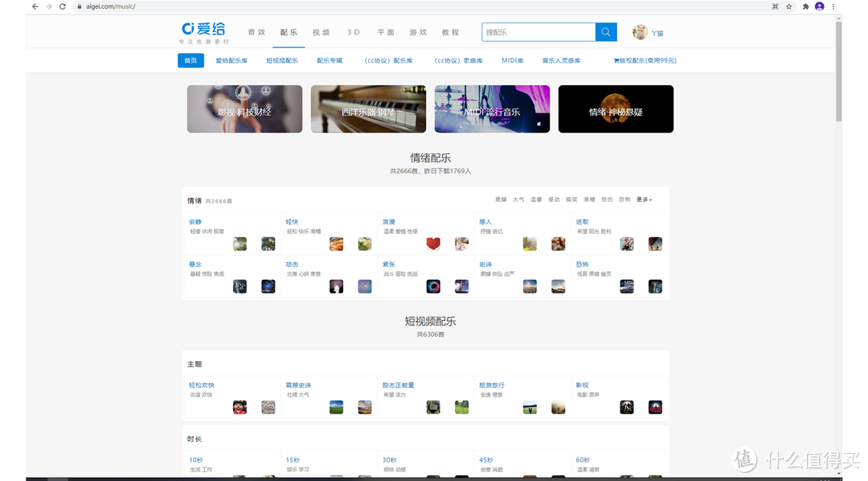
Task: Click the blue magnifier search button
Action: click(606, 32)
